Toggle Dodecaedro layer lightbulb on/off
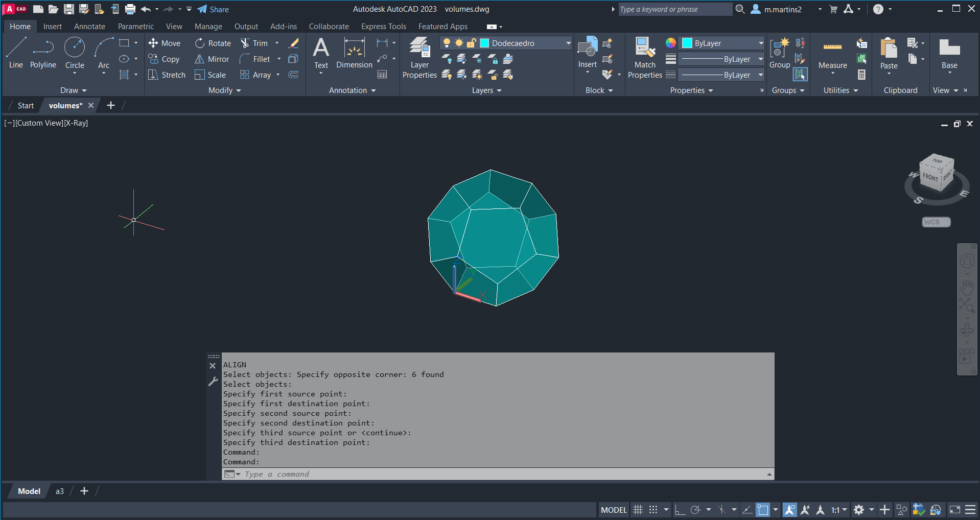 (447, 43)
